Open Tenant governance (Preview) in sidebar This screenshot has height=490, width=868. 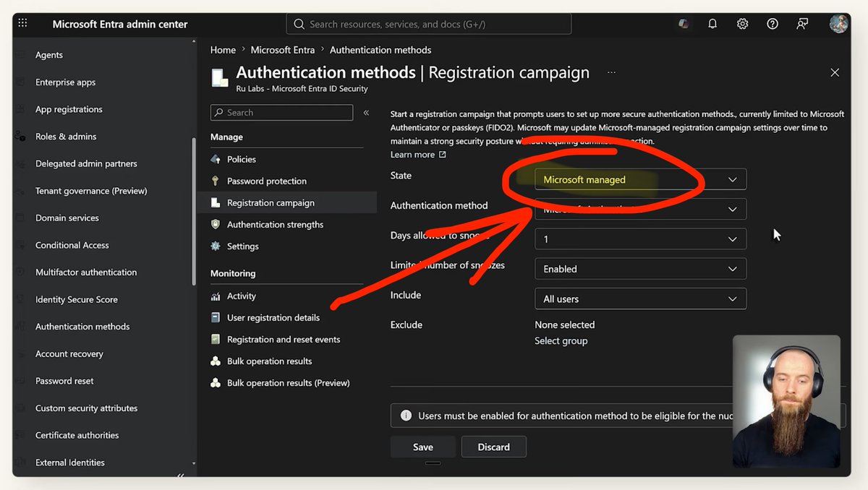click(x=91, y=191)
